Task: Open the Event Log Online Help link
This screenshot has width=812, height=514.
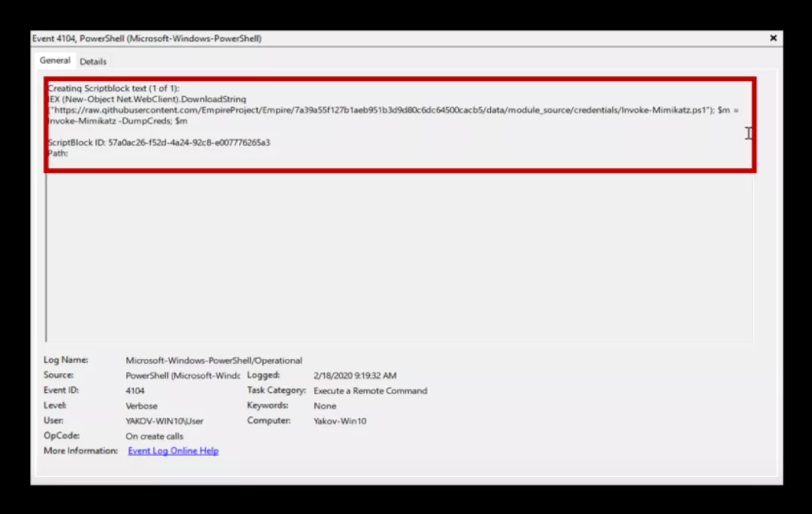Action: click(173, 451)
